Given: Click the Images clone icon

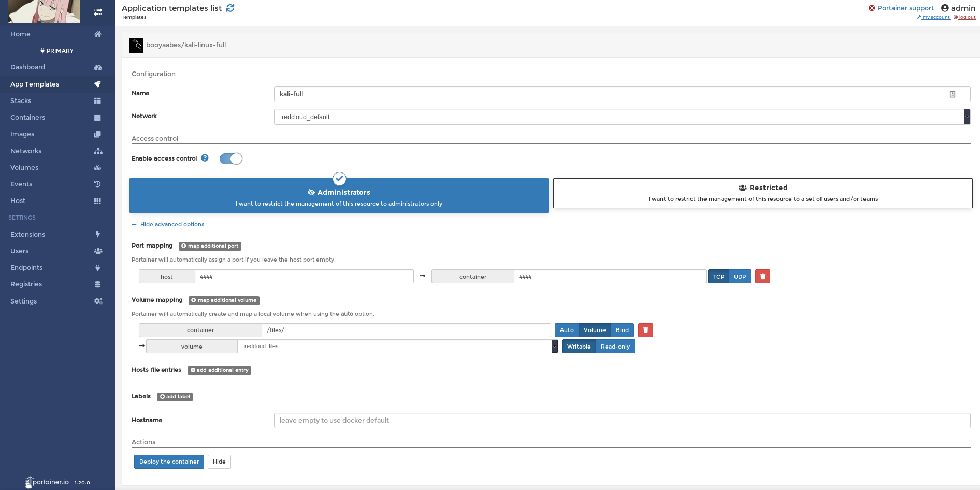Looking at the screenshot, I should tap(97, 134).
